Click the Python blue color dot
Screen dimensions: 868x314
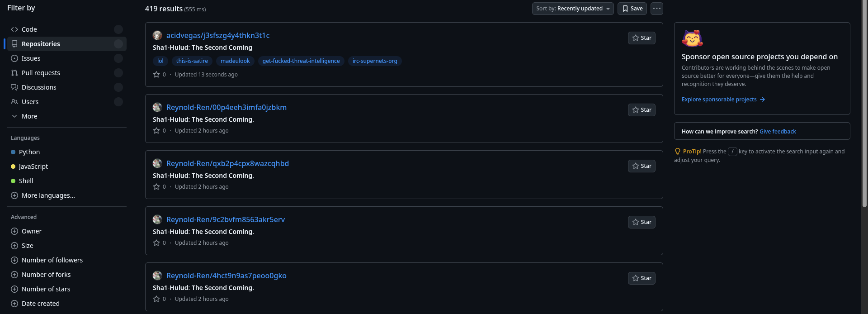click(13, 152)
